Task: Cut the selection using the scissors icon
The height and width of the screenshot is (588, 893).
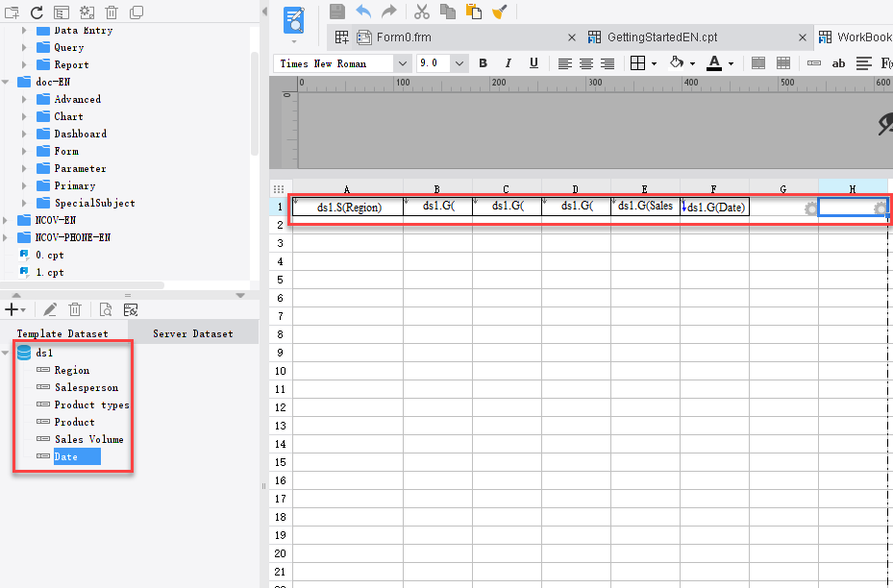Action: (x=420, y=12)
